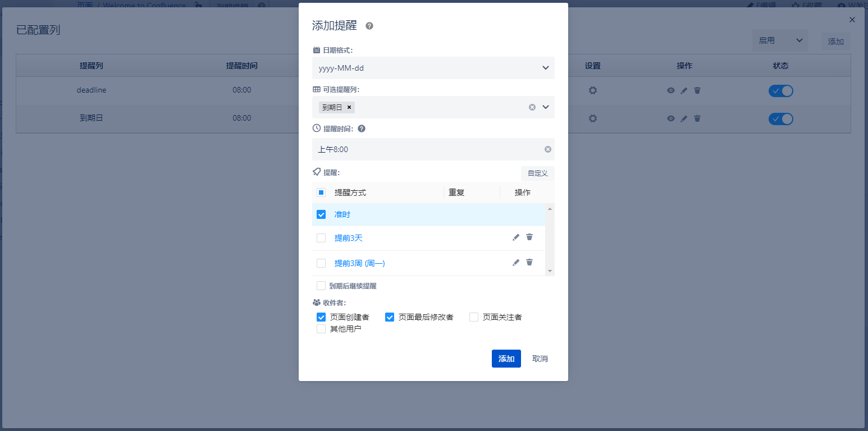Edit the 提前3天 reminder rule
The height and width of the screenshot is (431, 868).
coord(516,237)
